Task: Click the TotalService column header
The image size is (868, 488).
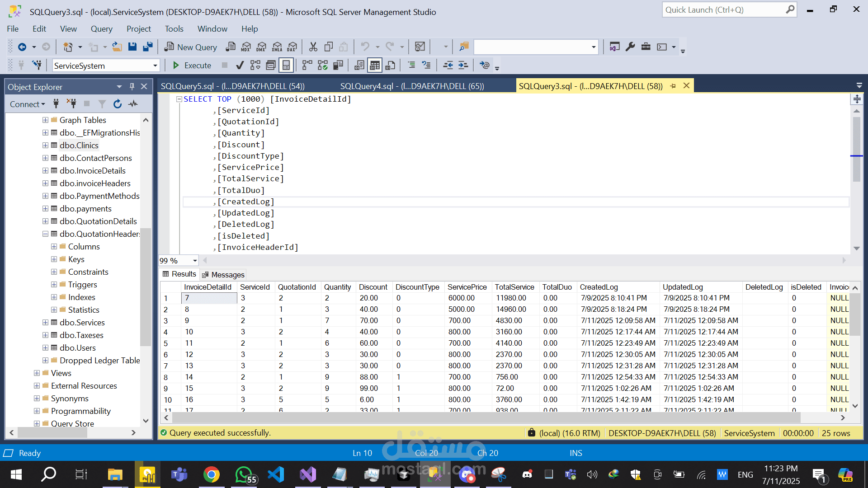Action: (514, 287)
